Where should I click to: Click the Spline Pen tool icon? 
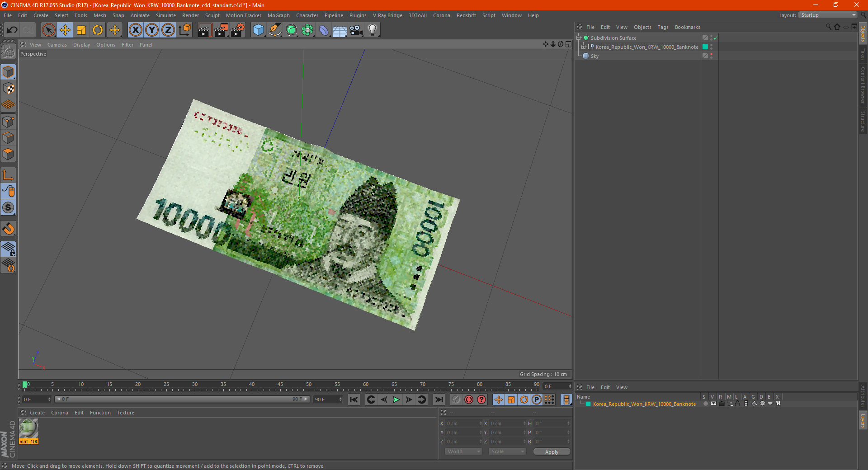coord(274,30)
